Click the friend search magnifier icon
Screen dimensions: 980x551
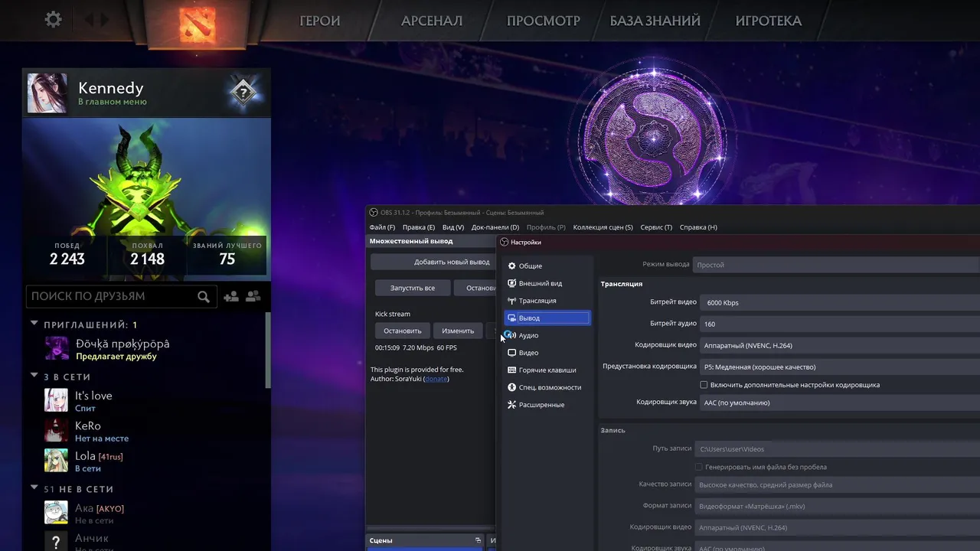[x=203, y=297]
